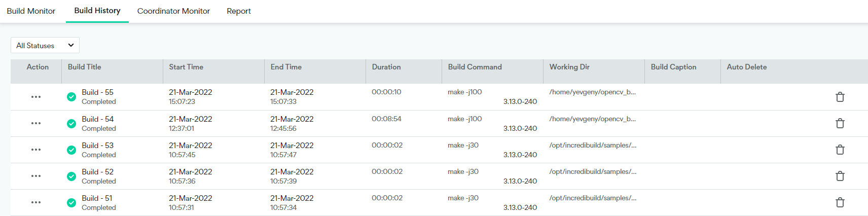The height and width of the screenshot is (216, 868).
Task: Click the Duration column header
Action: 386,67
